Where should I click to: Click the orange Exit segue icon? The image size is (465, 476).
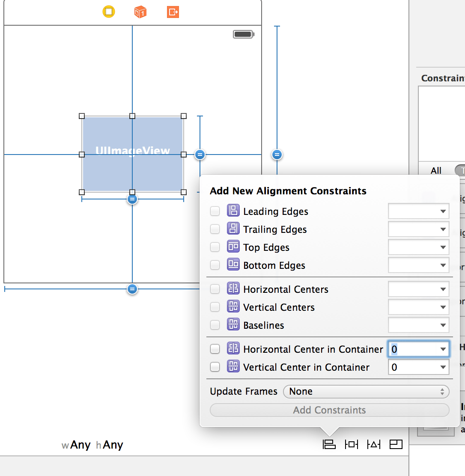click(x=172, y=12)
